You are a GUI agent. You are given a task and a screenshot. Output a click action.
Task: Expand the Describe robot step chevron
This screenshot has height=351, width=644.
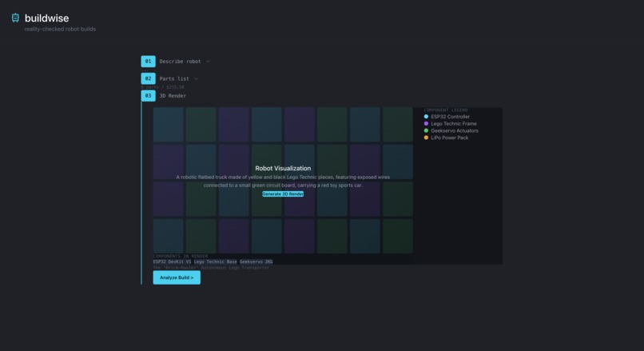tap(208, 62)
